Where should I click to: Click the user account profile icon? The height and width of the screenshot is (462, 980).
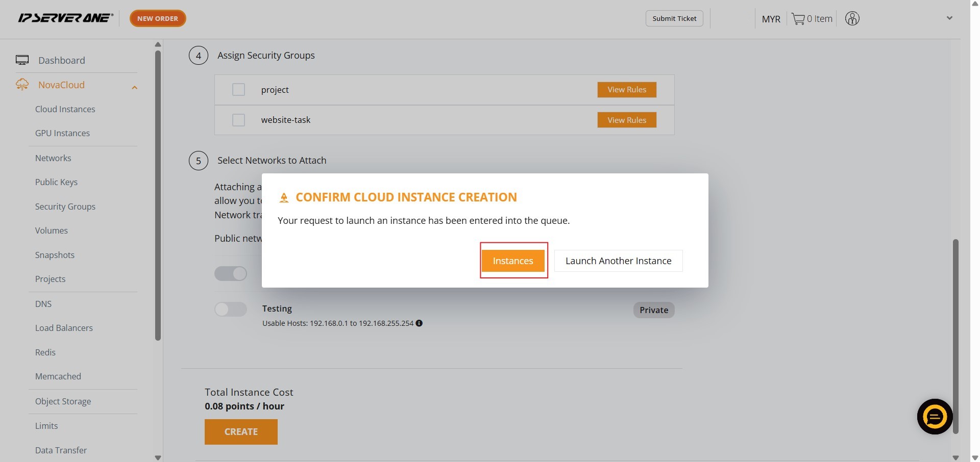pyautogui.click(x=852, y=19)
